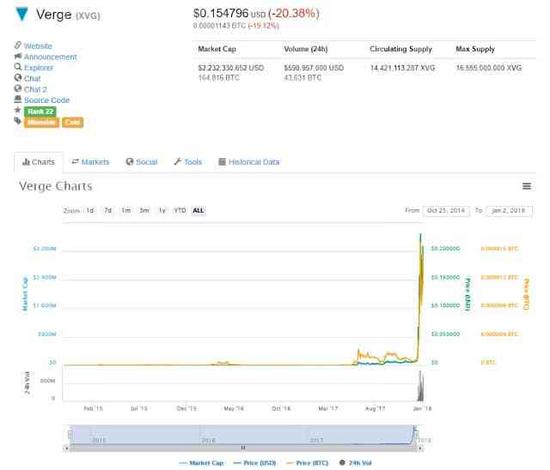The image size is (550, 470).
Task: Click the magnifier icon beside Explorer
Action: (18, 67)
